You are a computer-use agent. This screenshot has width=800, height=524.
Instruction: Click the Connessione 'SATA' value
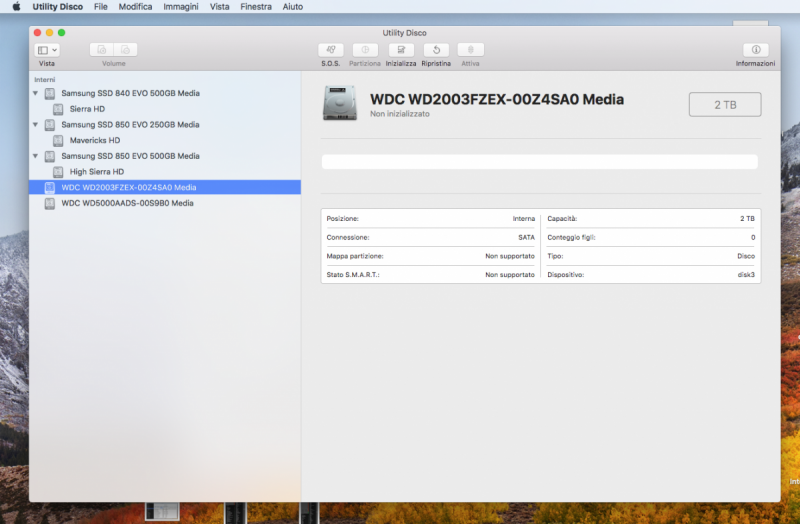527,237
